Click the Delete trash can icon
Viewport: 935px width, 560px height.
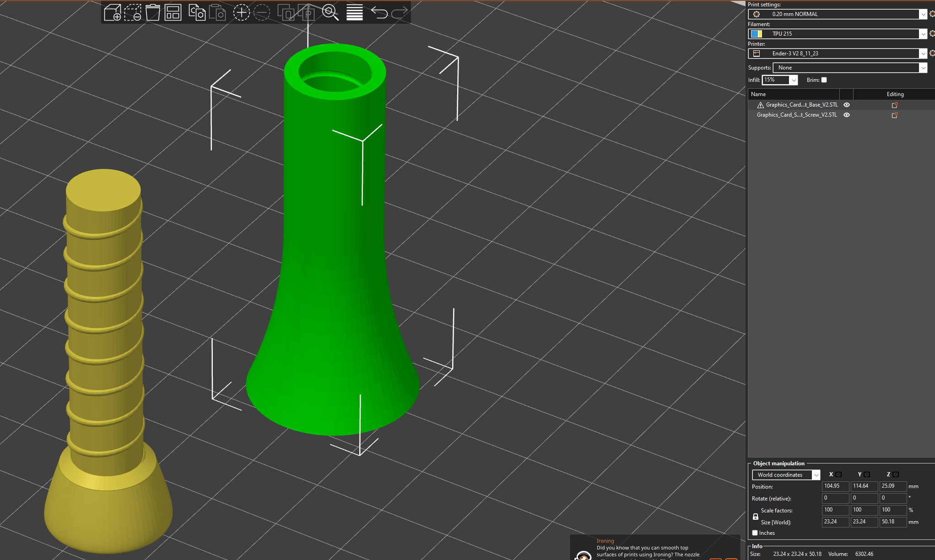point(153,12)
